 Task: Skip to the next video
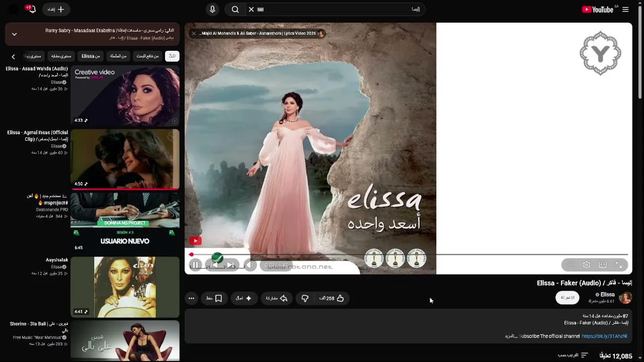230,265
